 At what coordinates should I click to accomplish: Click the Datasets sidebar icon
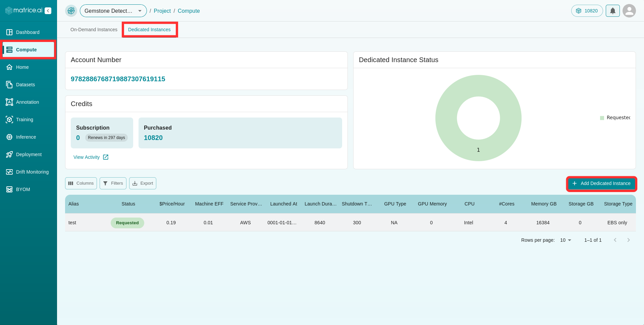(x=9, y=85)
